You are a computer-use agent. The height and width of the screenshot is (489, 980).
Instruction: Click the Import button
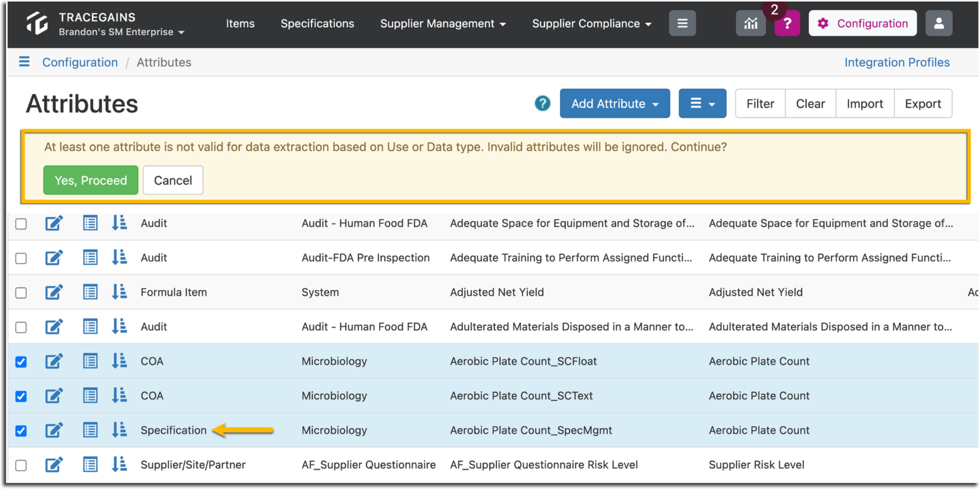pos(865,103)
